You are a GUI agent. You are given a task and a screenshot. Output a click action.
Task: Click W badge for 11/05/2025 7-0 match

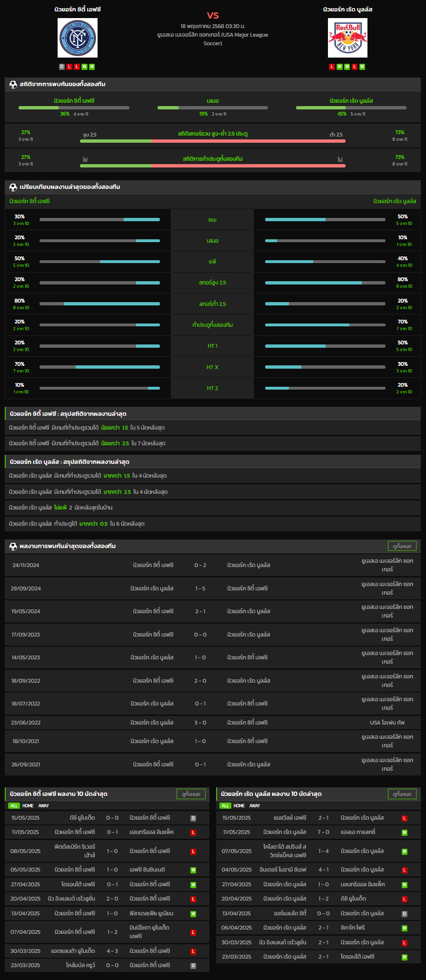pos(405,833)
